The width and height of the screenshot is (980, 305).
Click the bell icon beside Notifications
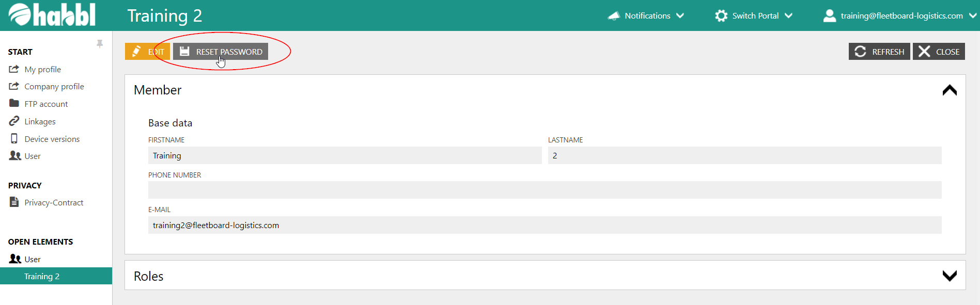614,15
